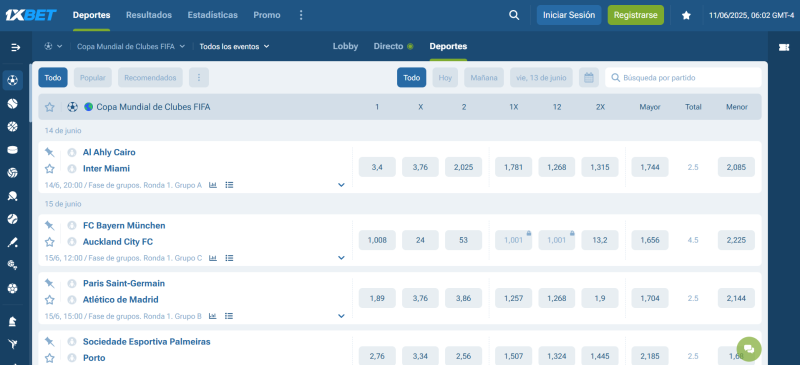
Task: Pin the Sociedade Esportiva Palmeiras match
Action: click(49, 342)
